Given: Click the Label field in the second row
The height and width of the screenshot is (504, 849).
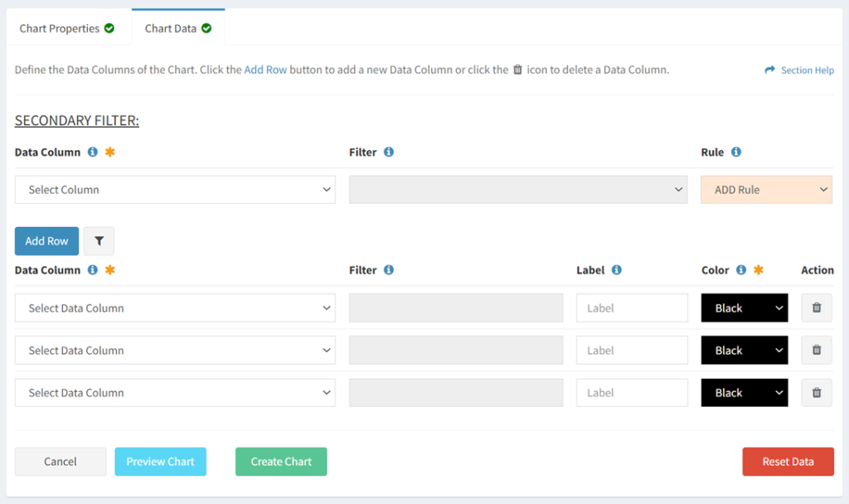Looking at the screenshot, I should (x=632, y=350).
